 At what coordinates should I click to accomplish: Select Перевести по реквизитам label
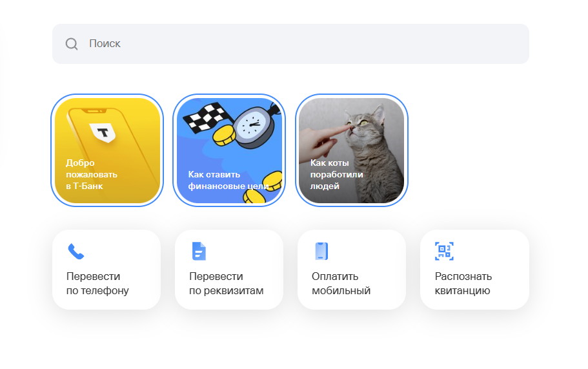pyautogui.click(x=226, y=283)
